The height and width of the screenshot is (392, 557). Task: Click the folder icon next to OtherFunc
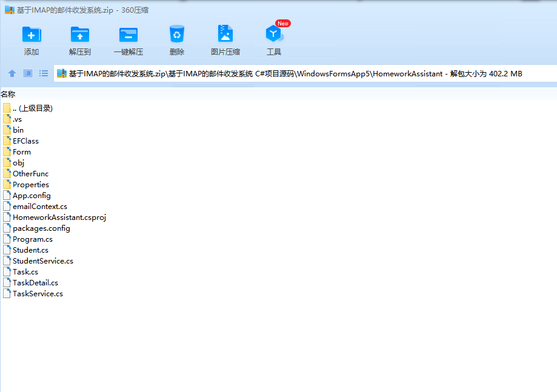[x=7, y=174]
